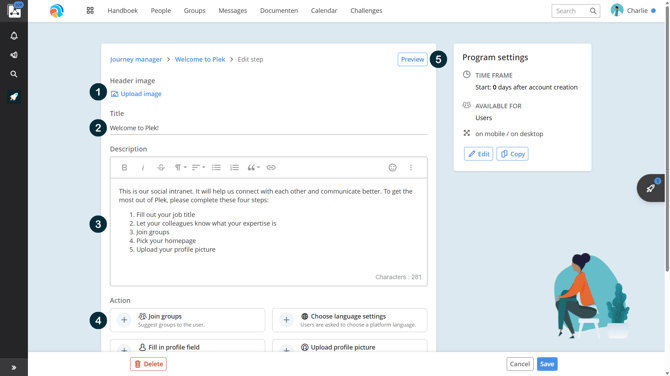The height and width of the screenshot is (376, 670).
Task: Click 'on mobile / on desktop' text
Action: point(509,134)
